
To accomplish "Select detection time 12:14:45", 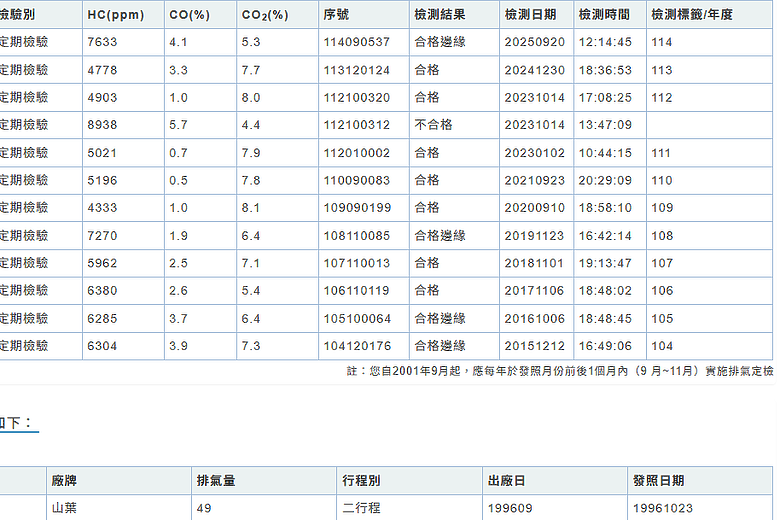I will pyautogui.click(x=605, y=42).
